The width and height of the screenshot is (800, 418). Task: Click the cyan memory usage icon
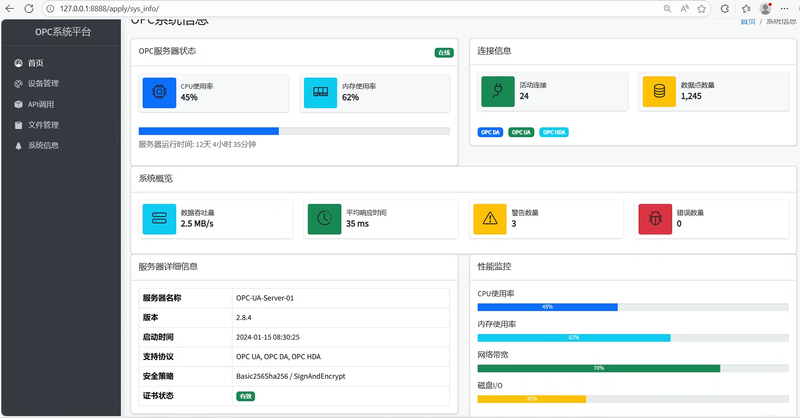pyautogui.click(x=320, y=93)
